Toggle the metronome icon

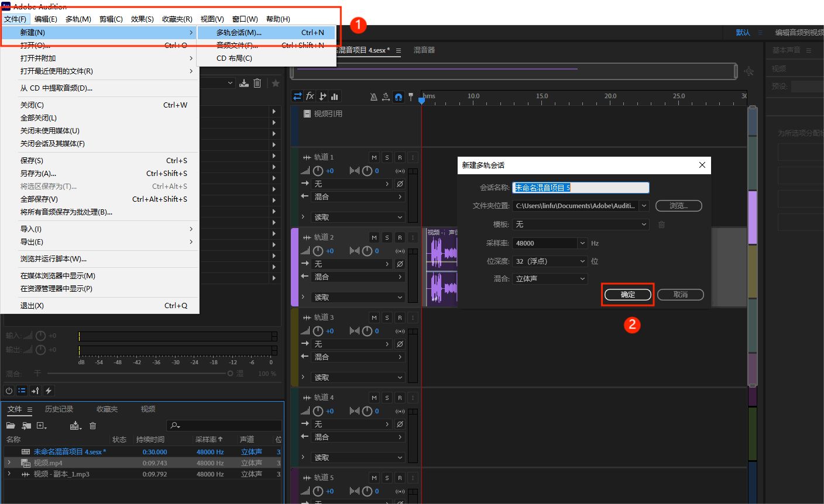(373, 97)
